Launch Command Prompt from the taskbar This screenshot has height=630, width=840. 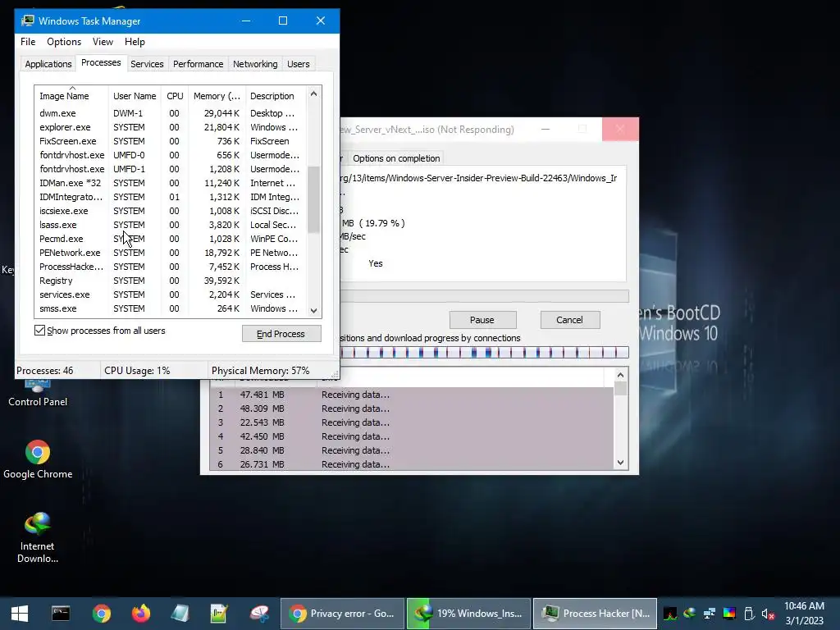[61, 614]
